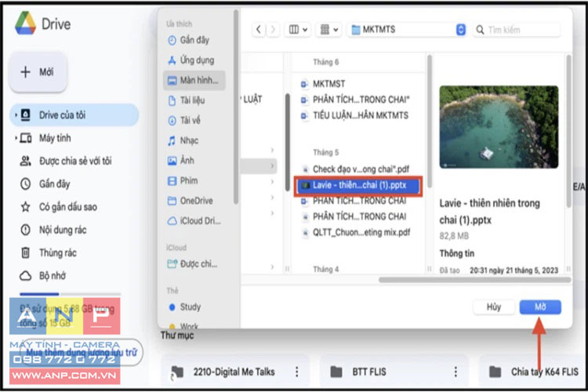Select Drive của tôi in Drive sidebar

tap(74, 114)
